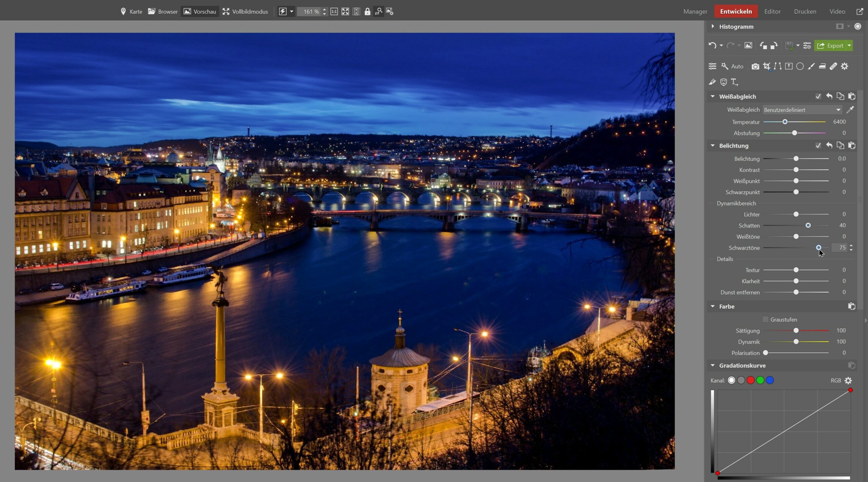Open the Browser view

click(163, 12)
